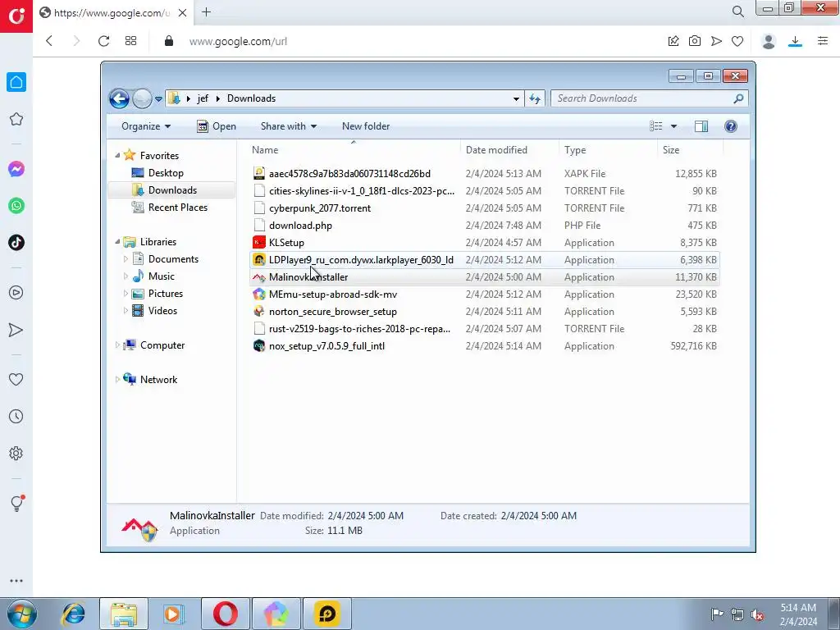Sort by Date modified column header

(x=509, y=149)
